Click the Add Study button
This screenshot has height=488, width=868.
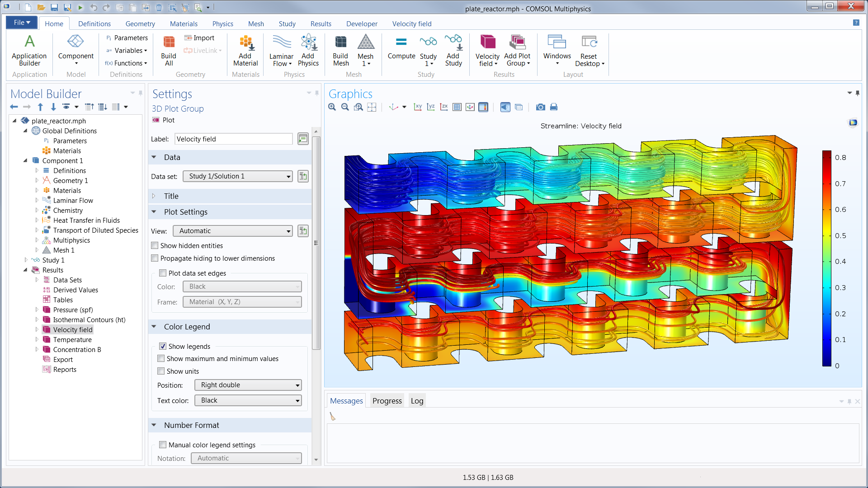tap(453, 50)
